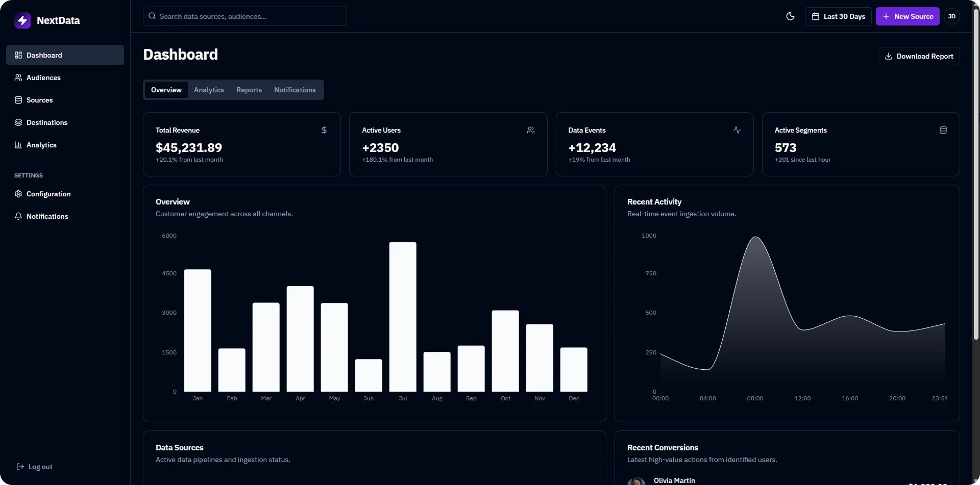Click the dollar icon on Total Revenue card

(x=324, y=130)
